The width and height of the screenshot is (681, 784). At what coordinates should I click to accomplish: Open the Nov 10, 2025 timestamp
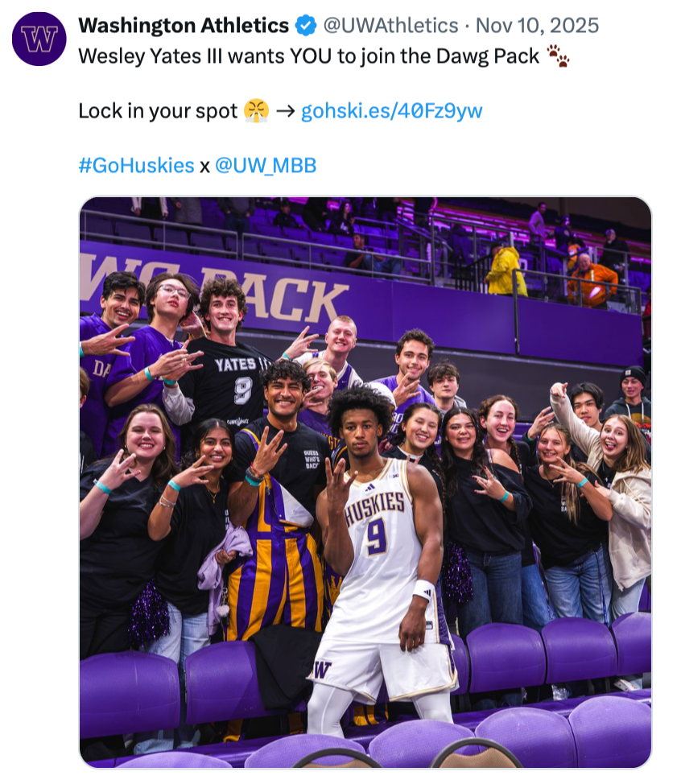537,26
